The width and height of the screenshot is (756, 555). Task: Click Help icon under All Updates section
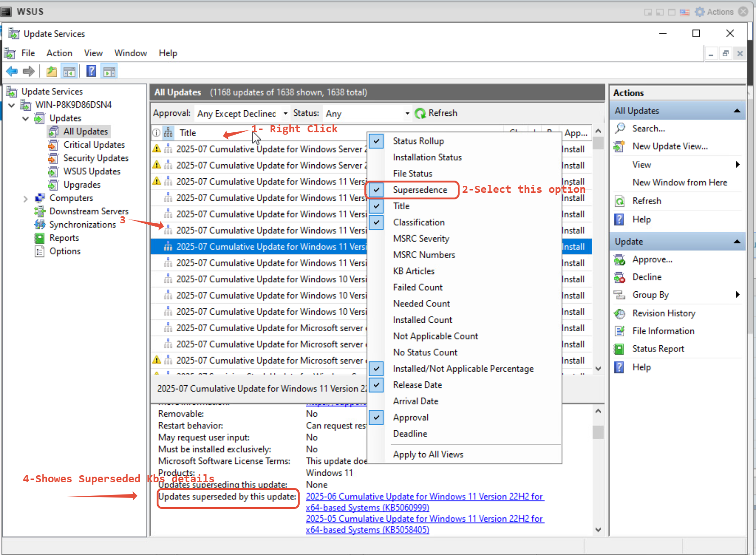(620, 220)
